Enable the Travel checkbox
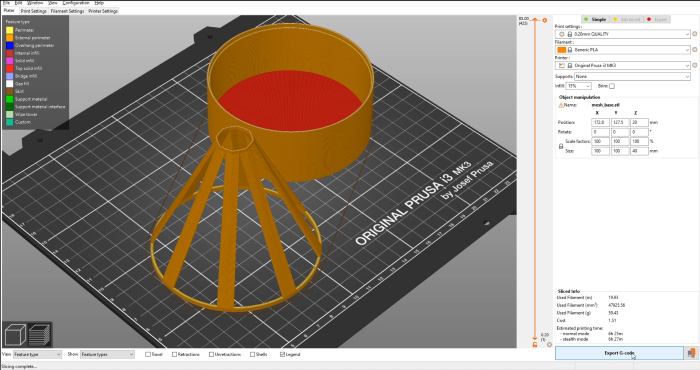This screenshot has height=370, width=700. point(148,354)
